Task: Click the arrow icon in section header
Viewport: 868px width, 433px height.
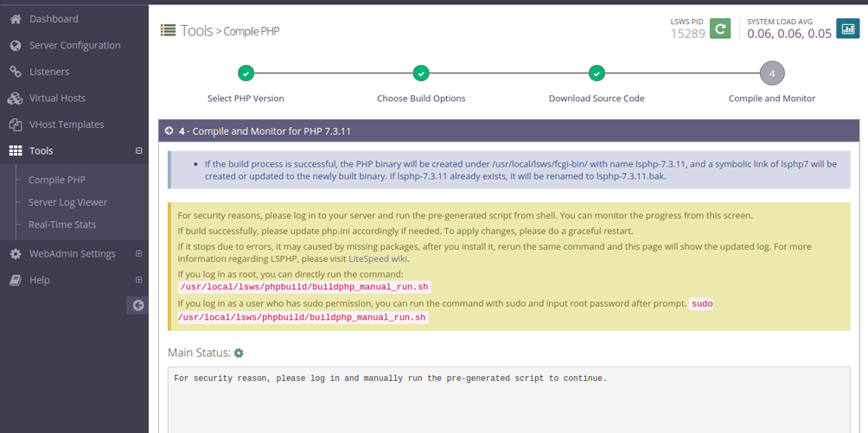Action: coord(169,131)
